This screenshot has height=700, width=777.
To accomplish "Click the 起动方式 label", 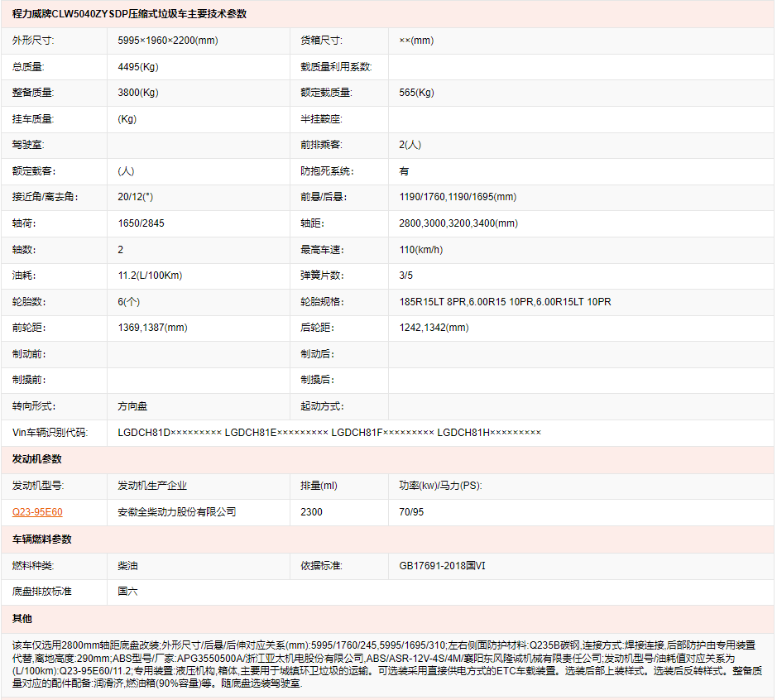I will click(322, 406).
